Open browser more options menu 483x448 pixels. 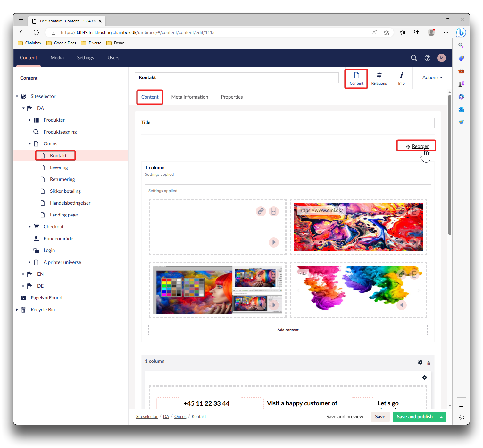(x=446, y=32)
